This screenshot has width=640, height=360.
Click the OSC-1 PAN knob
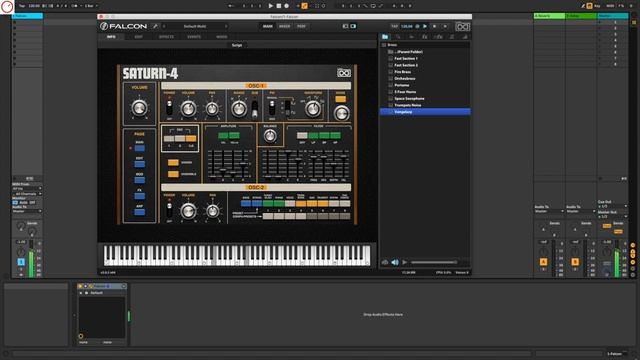pyautogui.click(x=212, y=109)
